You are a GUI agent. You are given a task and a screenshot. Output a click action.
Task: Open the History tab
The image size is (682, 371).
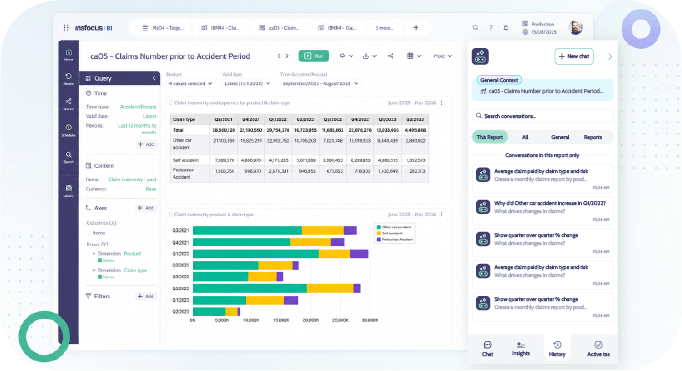pos(557,348)
